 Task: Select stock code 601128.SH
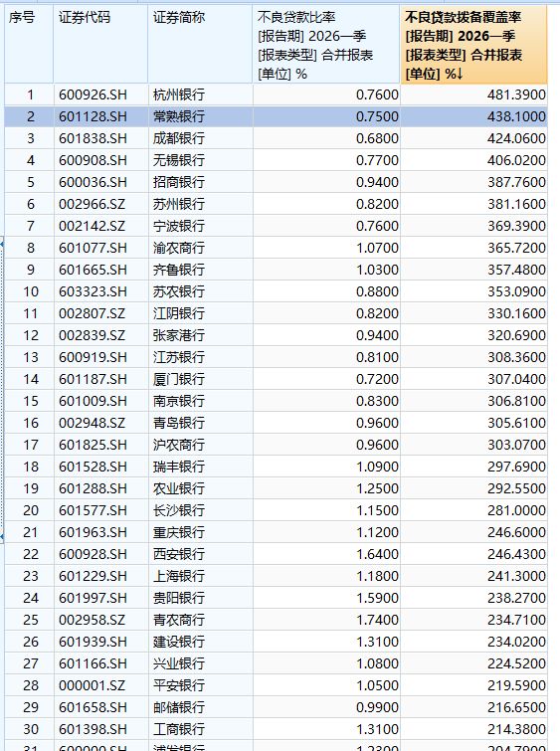pos(93,116)
